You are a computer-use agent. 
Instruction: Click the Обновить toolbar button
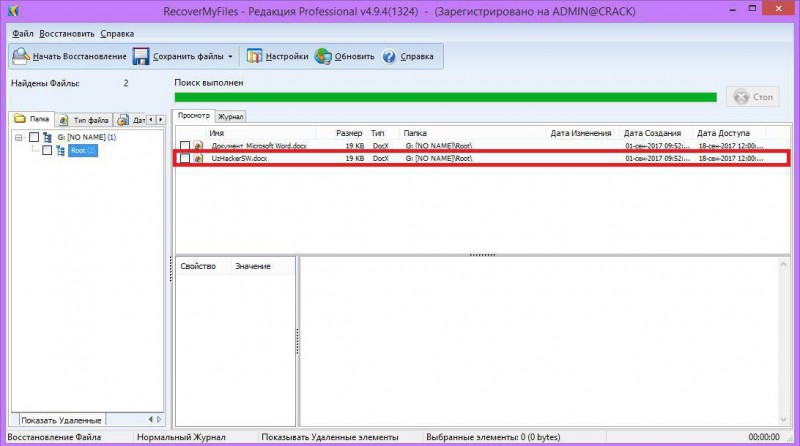pyautogui.click(x=344, y=56)
